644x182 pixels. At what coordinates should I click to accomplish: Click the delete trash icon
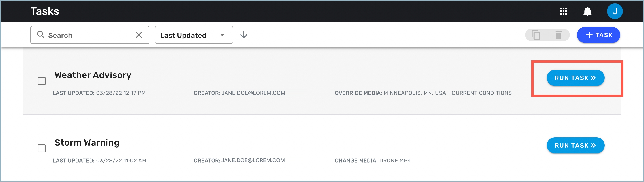(558, 35)
